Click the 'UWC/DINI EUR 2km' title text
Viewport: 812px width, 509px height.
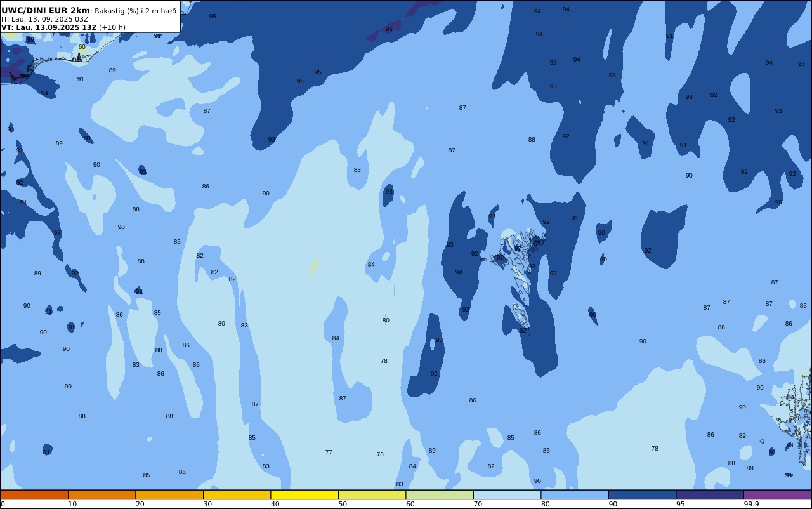point(46,11)
